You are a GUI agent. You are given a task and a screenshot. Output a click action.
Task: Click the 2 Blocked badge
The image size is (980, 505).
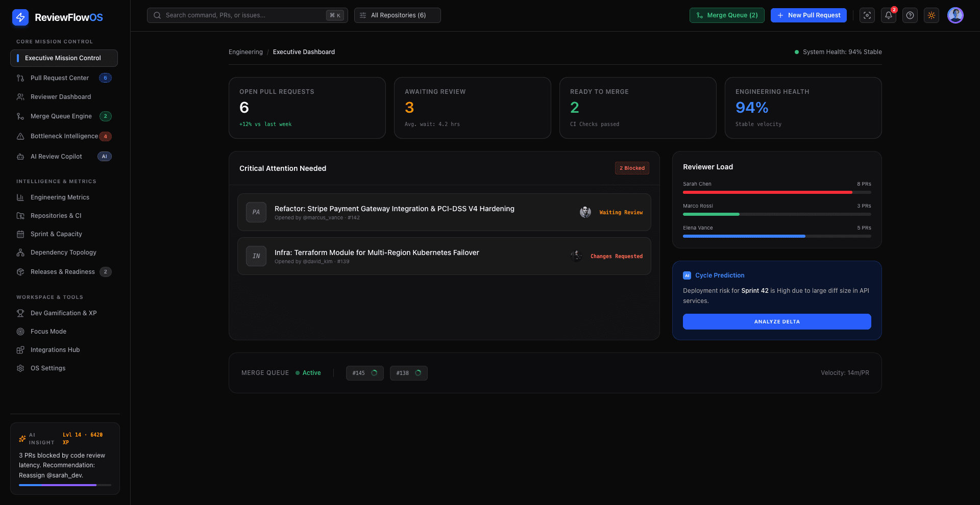tap(632, 168)
